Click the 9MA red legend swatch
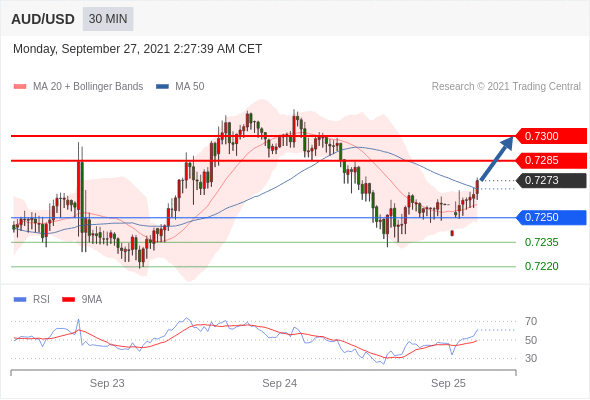This screenshot has width=590, height=400. [x=68, y=300]
